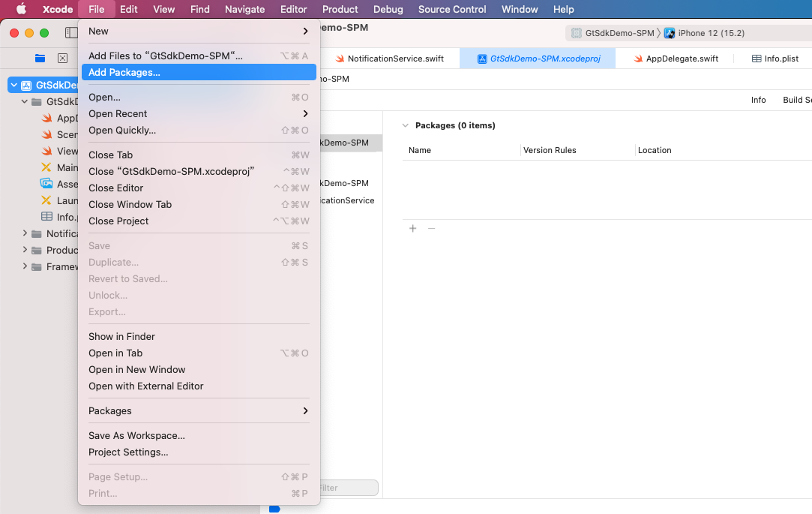Select the GtSdkDemo-SPM.xcodeproj tab
This screenshot has width=812, height=514.
coord(538,59)
